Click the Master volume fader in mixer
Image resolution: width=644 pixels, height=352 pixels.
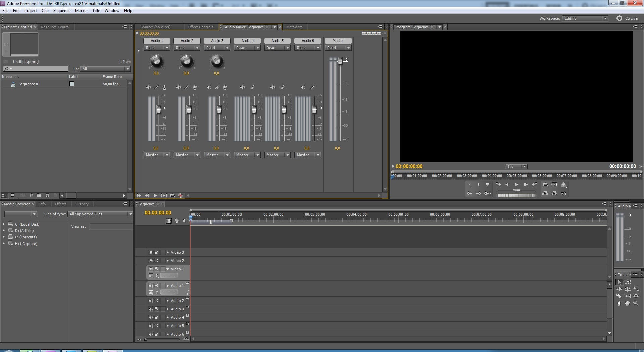click(x=340, y=61)
